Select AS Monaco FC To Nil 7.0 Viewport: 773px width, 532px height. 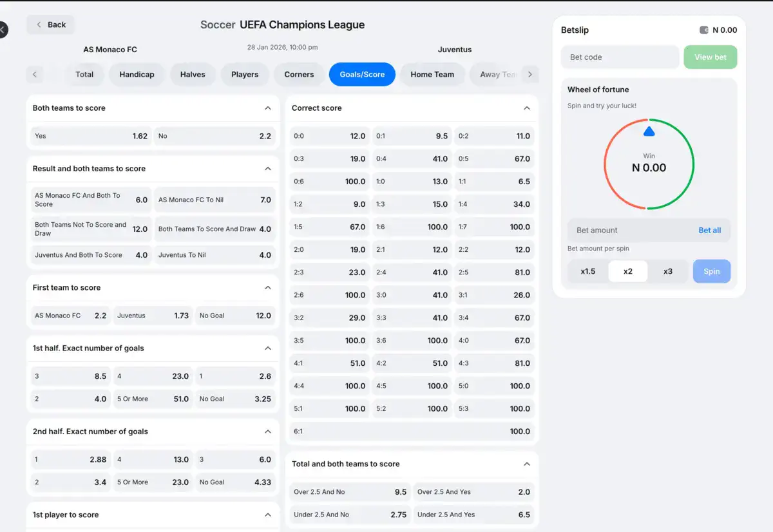tap(215, 200)
